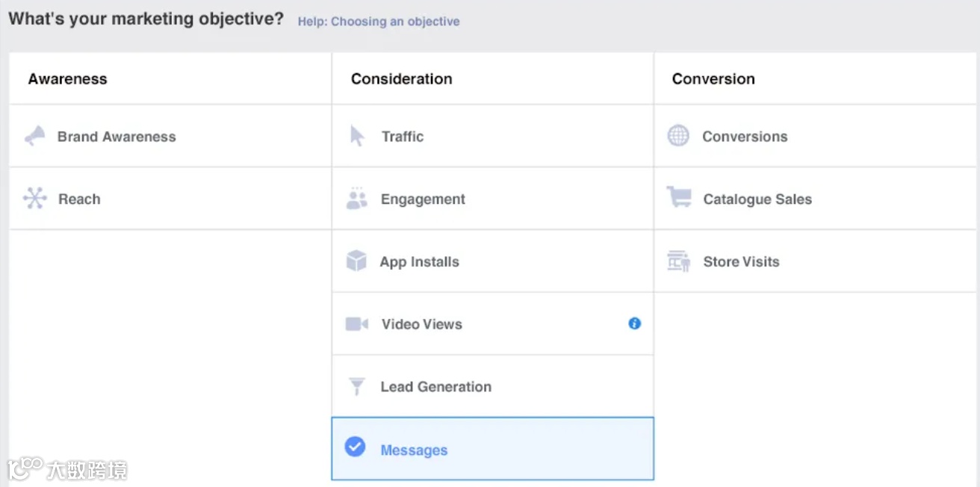
Task: Click the App Installs box icon
Action: point(357,261)
